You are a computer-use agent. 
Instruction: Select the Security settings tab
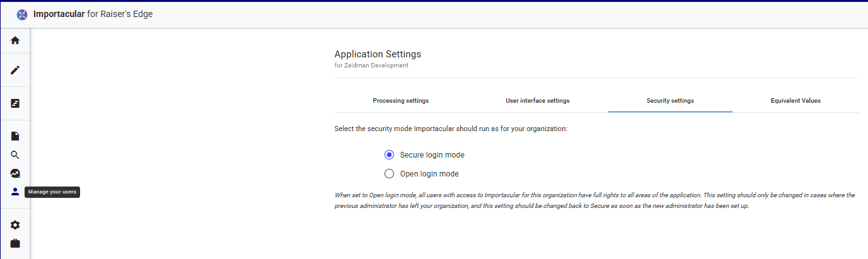tap(669, 101)
